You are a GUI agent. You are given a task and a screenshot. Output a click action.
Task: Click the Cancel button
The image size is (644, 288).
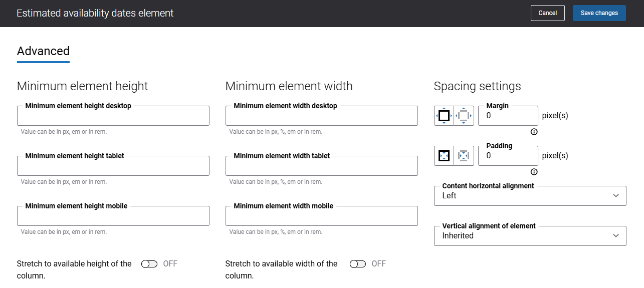pyautogui.click(x=547, y=13)
